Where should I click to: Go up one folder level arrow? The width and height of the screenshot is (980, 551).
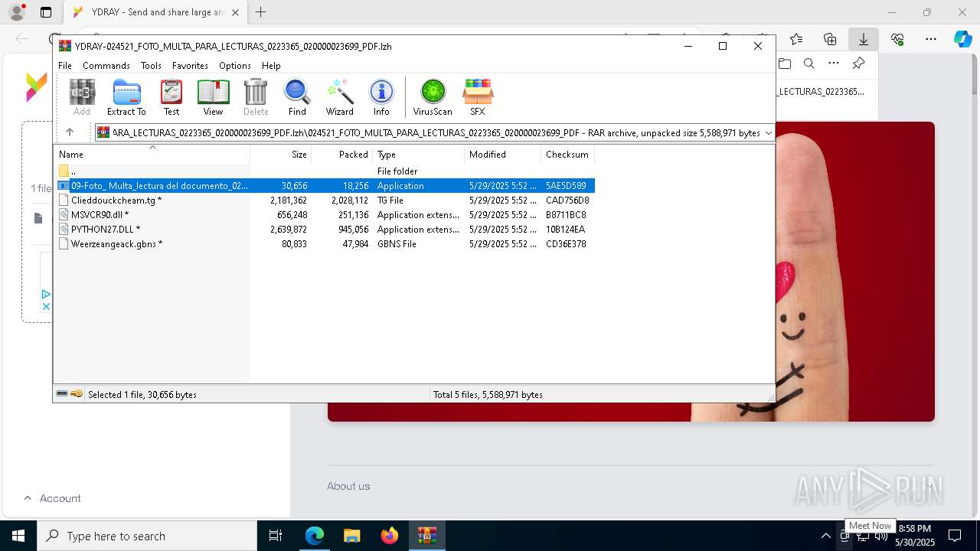pyautogui.click(x=69, y=132)
